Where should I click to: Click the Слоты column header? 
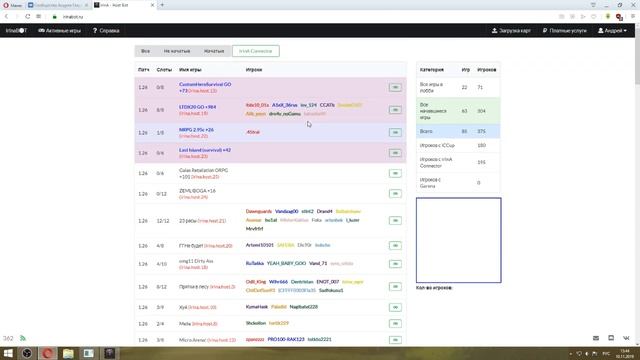click(164, 70)
